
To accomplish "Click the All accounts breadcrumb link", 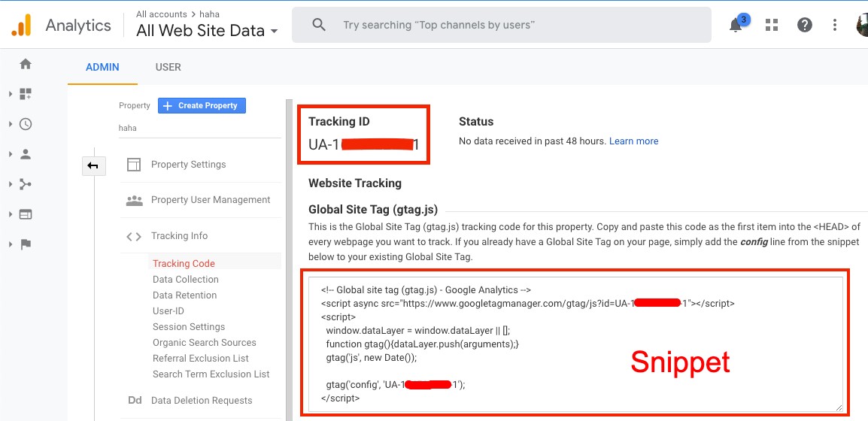I will click(x=162, y=14).
